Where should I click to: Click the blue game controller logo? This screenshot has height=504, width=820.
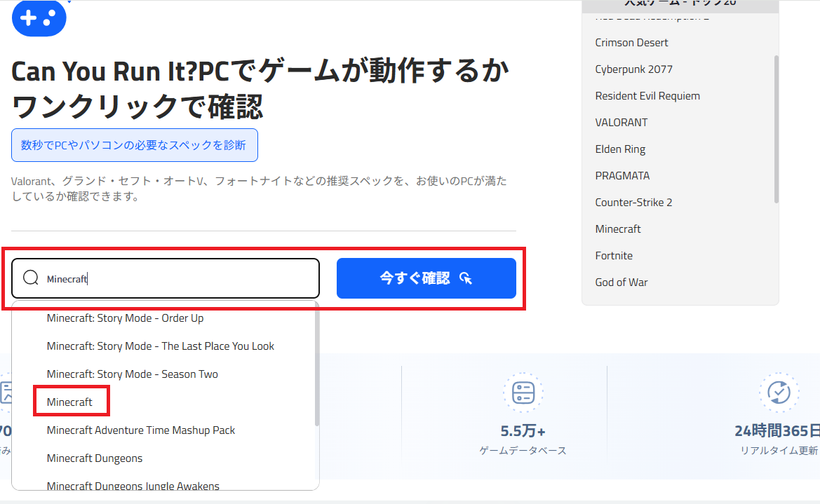click(x=39, y=18)
